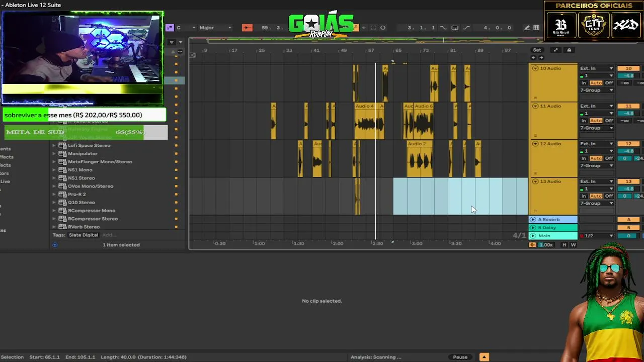Click the lock icon beside Set
Screen dimensions: 644x362
[x=569, y=50]
